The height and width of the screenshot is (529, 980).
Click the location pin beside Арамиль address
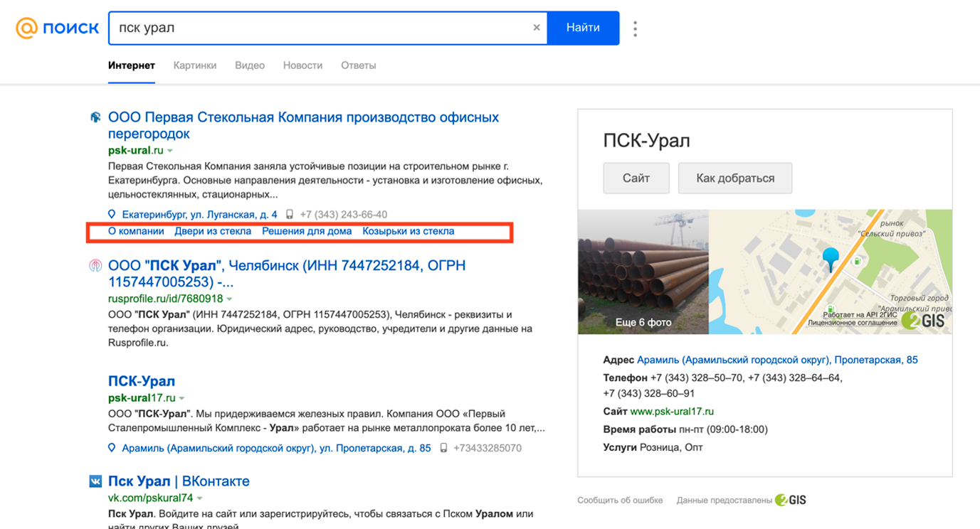pos(112,449)
